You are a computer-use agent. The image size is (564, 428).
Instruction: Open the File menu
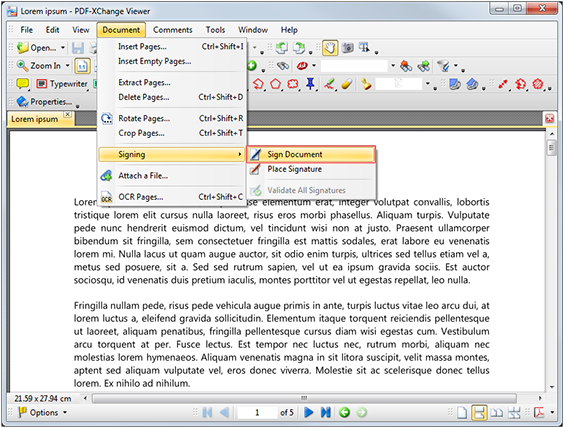pos(26,30)
